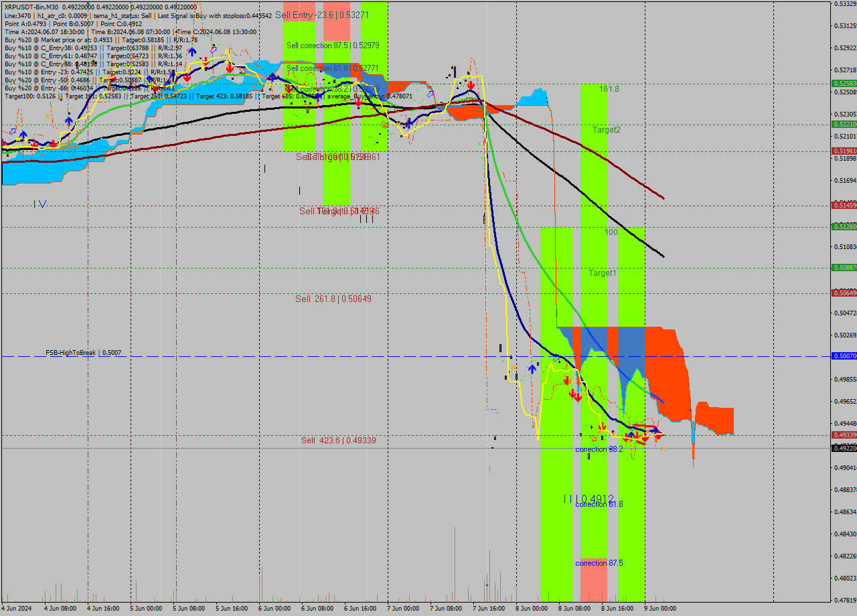This screenshot has height=616, width=857.
Task: Click the blue 0.50070 price tag
Action: coord(844,356)
